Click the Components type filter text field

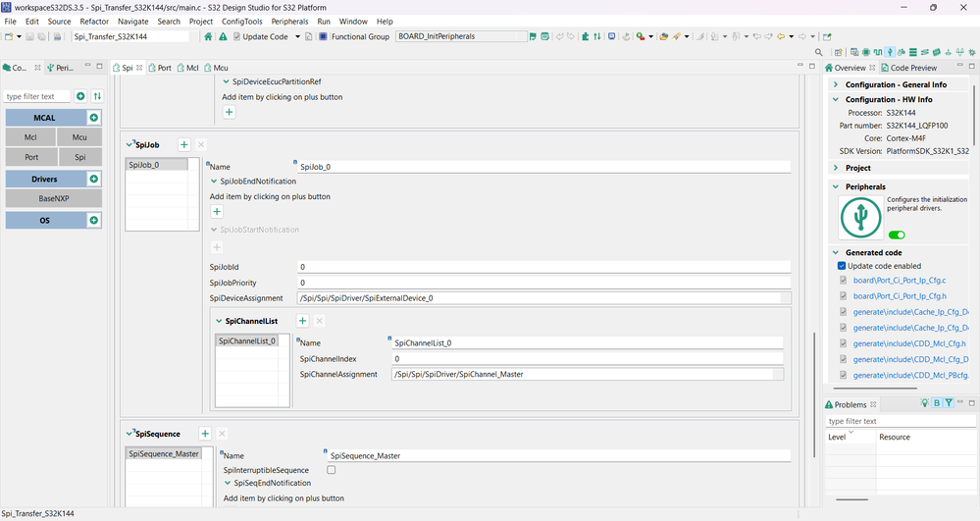pyautogui.click(x=37, y=96)
